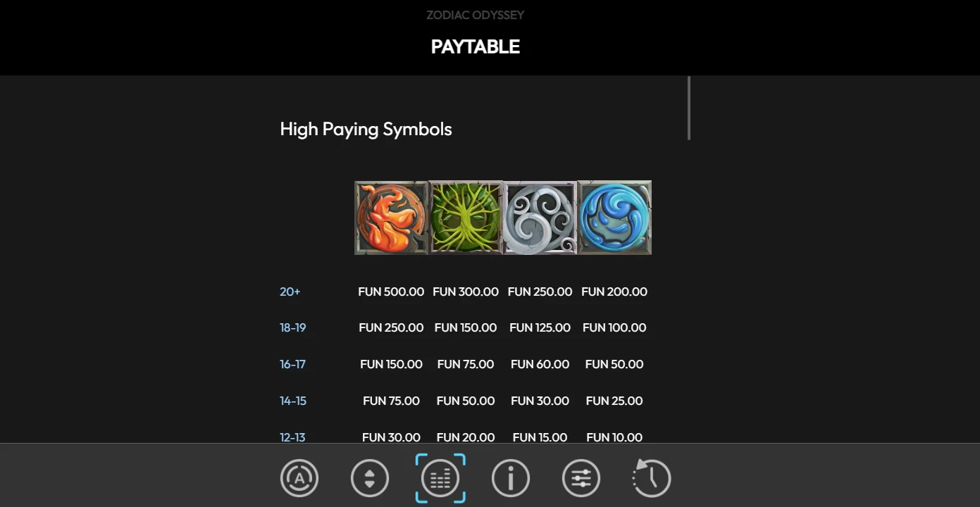Click the FUN 300.00 payout value

(x=466, y=292)
